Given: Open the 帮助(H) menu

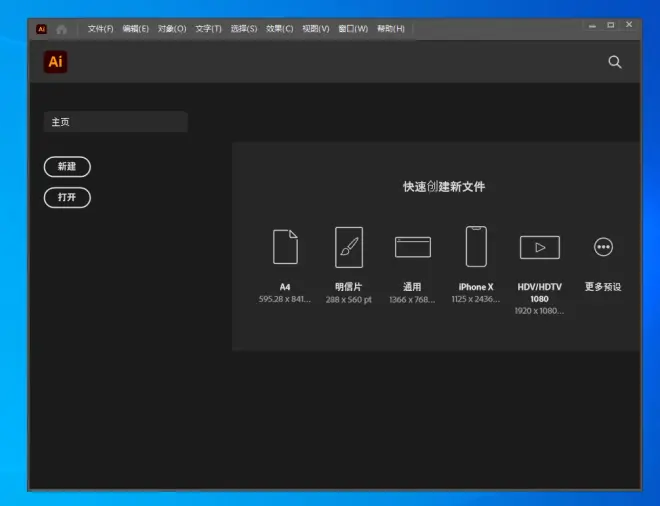Looking at the screenshot, I should click(391, 29).
